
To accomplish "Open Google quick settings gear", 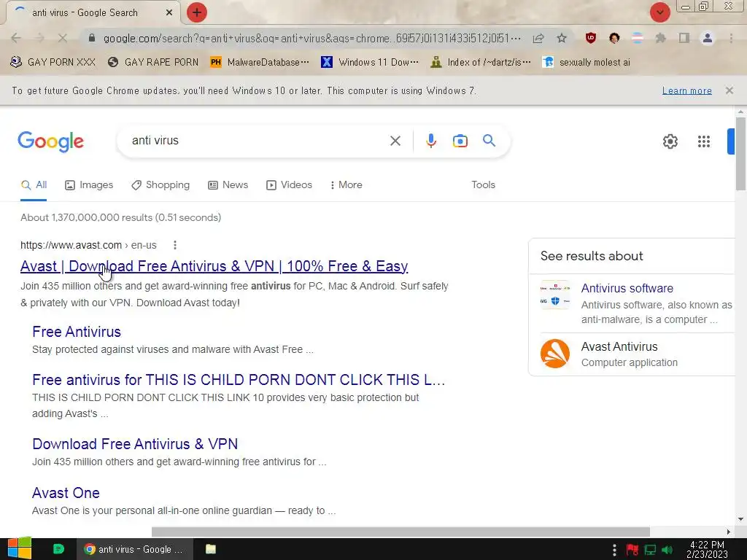I will pos(670,141).
